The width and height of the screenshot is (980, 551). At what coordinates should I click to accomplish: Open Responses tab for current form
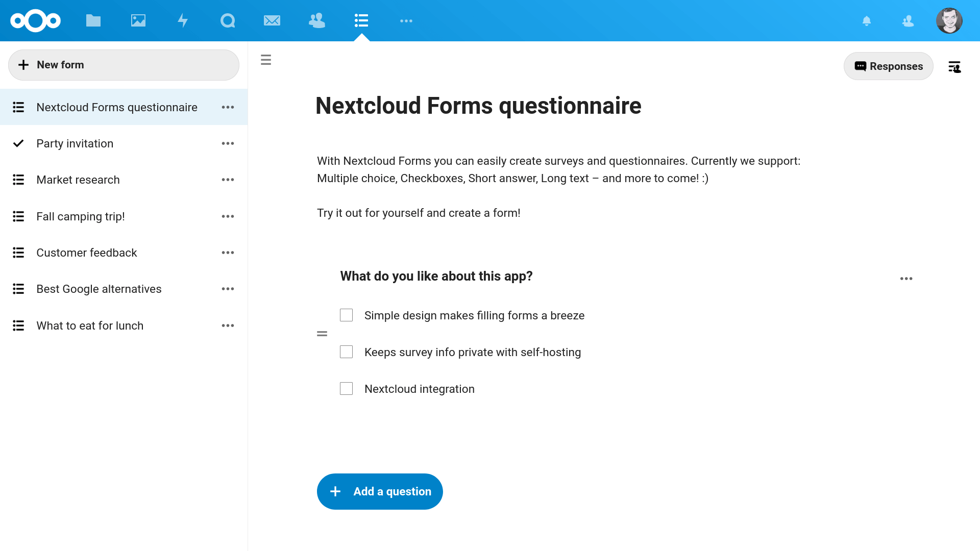coord(889,66)
